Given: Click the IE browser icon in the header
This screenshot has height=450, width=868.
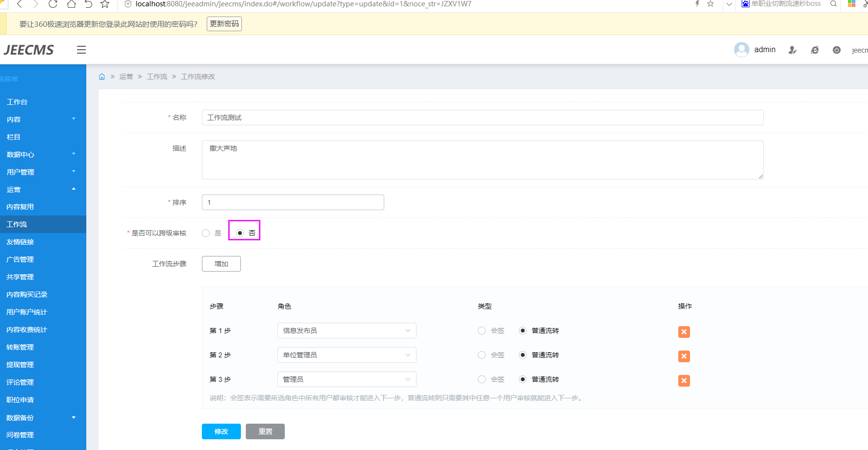Looking at the screenshot, I should coord(815,50).
